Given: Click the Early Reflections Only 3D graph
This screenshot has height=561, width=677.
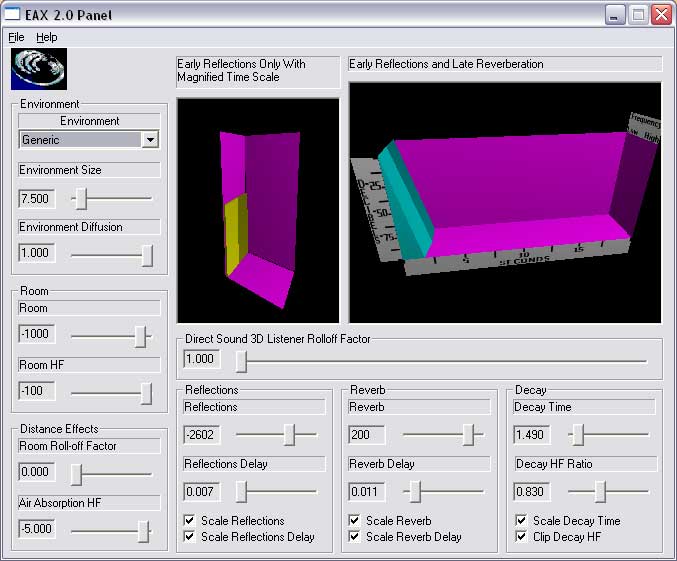Looking at the screenshot, I should [258, 210].
